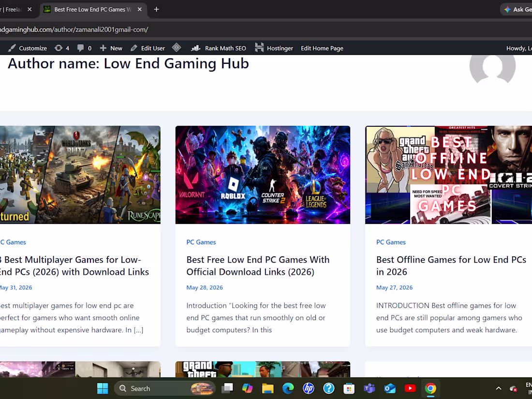532x399 pixels.
Task: Open Best Multiplayer Games for Low-End PCs title
Action: click(x=74, y=266)
